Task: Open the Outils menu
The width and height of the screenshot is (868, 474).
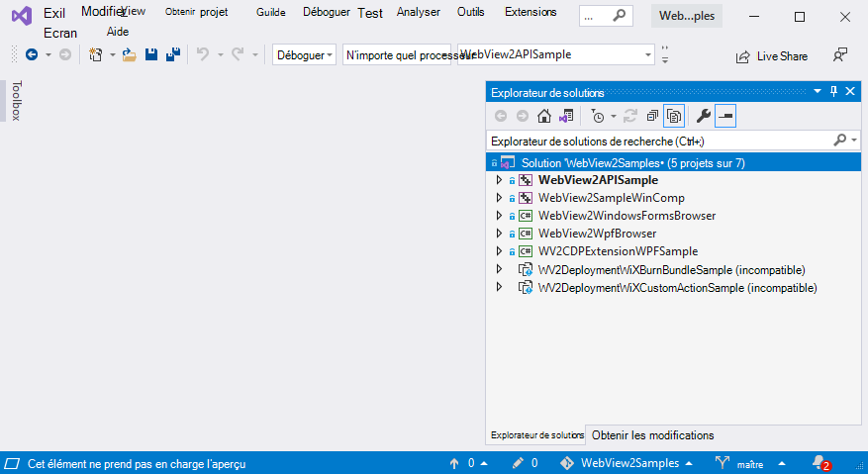Action: pyautogui.click(x=470, y=12)
